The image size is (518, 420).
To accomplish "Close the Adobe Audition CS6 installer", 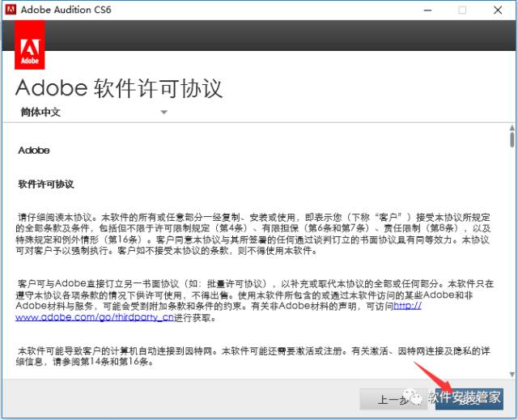I will click(x=499, y=10).
